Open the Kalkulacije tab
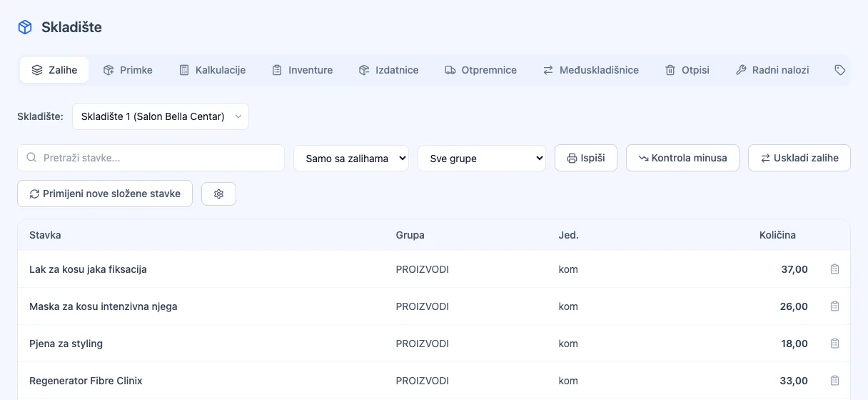Screen dimensions: 868x400 (x=212, y=70)
